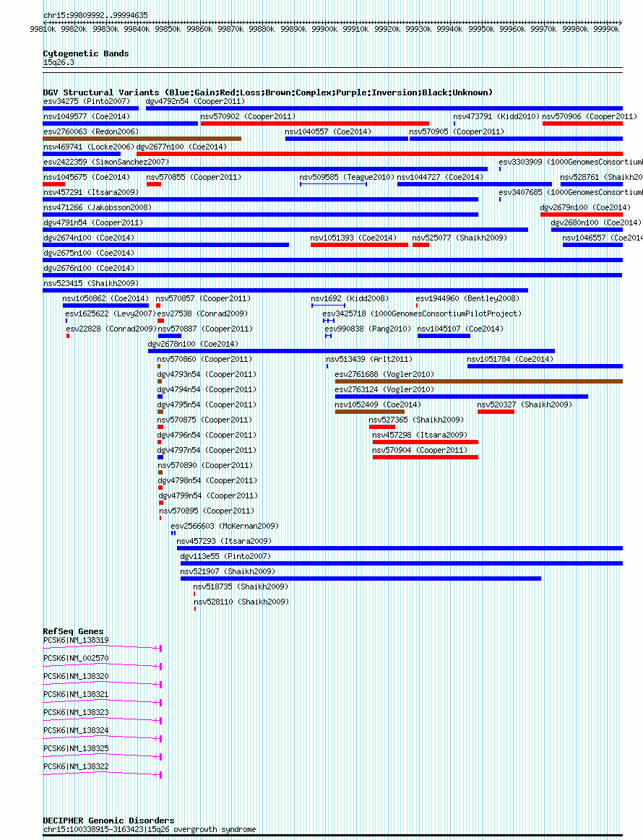Screen dimensions: 643x840
Task: Select the chr15:99809992..99994635 coordinate label
Action: pos(95,15)
